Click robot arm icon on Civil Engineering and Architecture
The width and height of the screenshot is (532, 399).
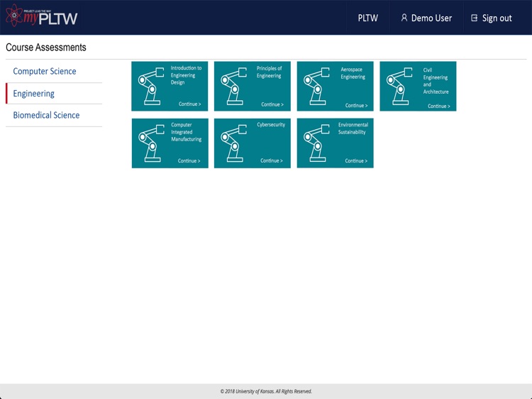click(x=399, y=86)
